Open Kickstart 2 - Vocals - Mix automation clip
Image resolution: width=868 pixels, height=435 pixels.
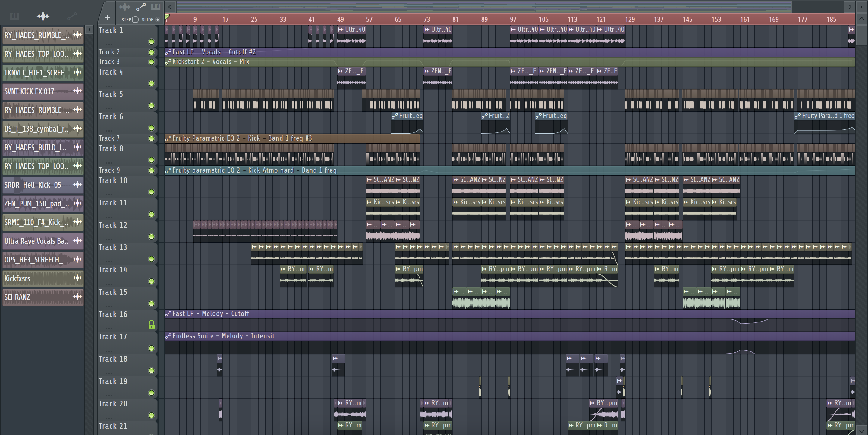coord(510,62)
